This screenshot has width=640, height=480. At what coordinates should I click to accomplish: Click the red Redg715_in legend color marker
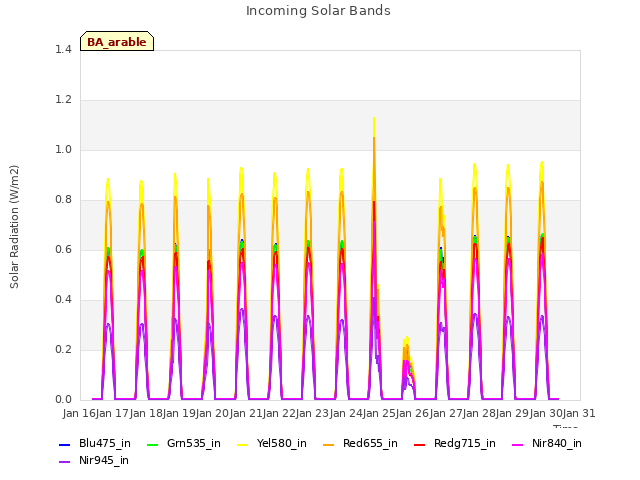[419, 444]
